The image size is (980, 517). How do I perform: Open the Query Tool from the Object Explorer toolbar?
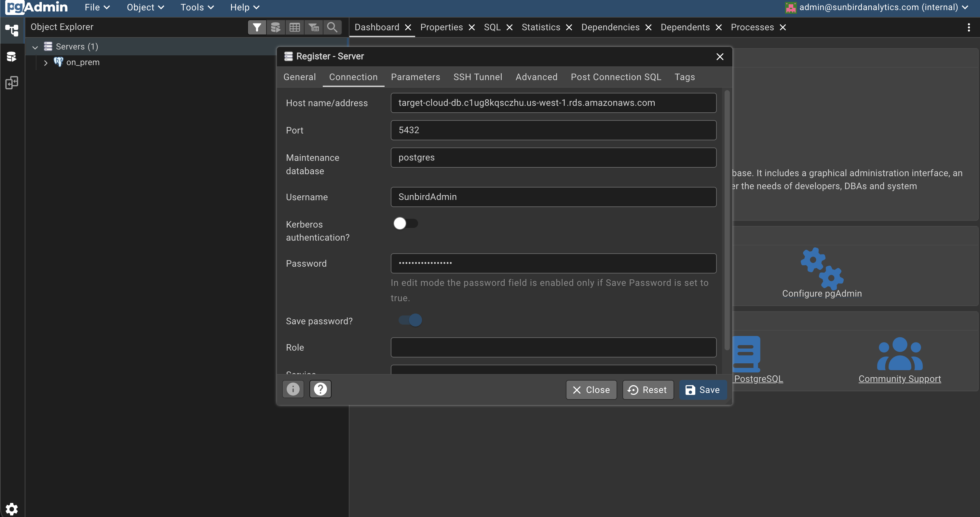(276, 27)
